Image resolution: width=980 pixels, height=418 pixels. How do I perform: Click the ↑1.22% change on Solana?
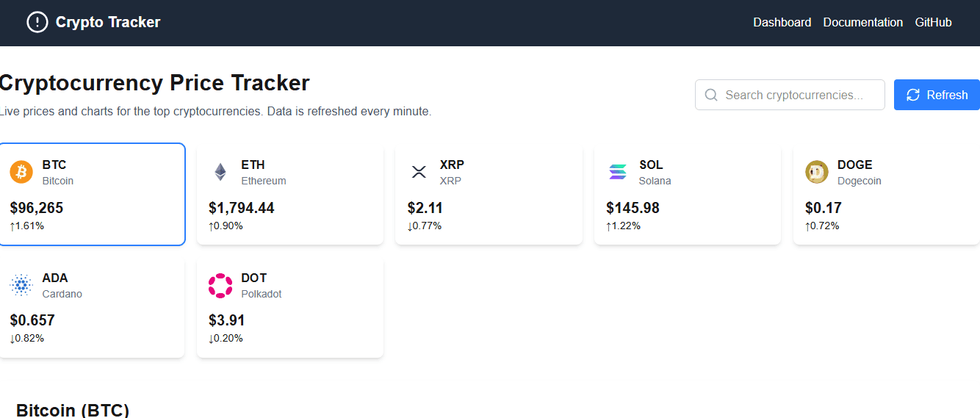[624, 226]
